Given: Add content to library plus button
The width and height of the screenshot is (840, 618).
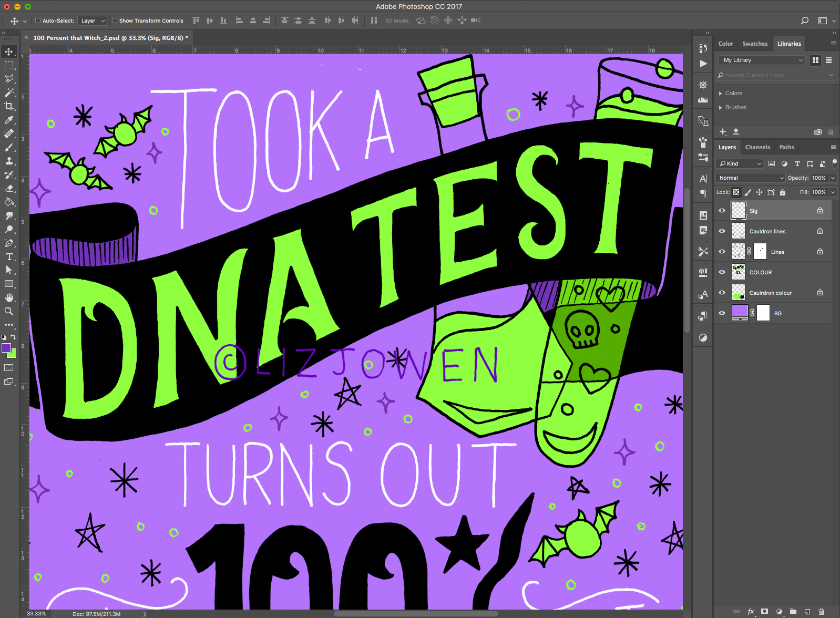Looking at the screenshot, I should click(x=723, y=131).
